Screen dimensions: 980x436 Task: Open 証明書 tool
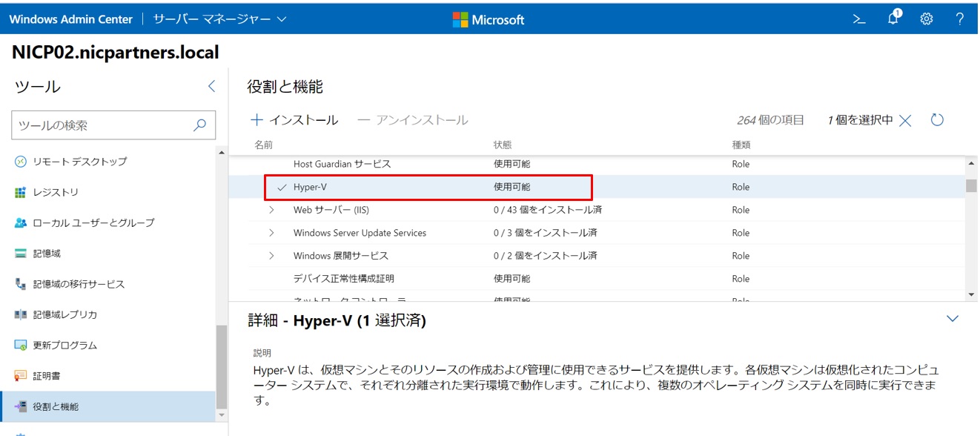point(47,376)
